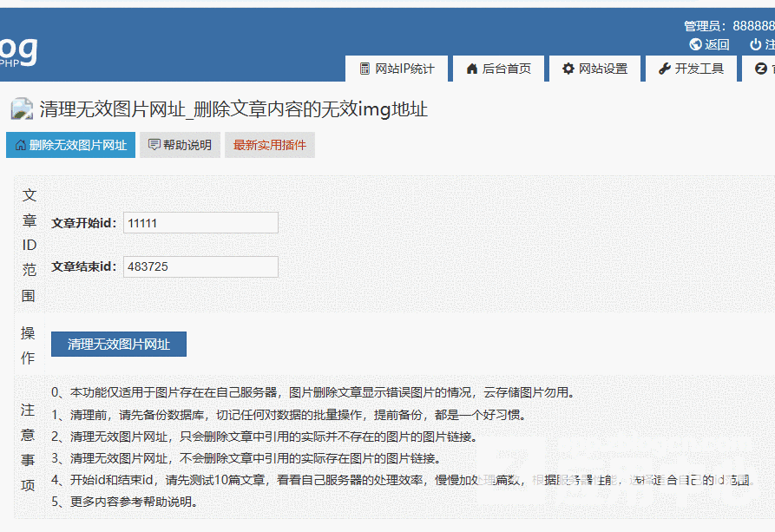Click the 管理员 account name in header

pyautogui.click(x=728, y=26)
